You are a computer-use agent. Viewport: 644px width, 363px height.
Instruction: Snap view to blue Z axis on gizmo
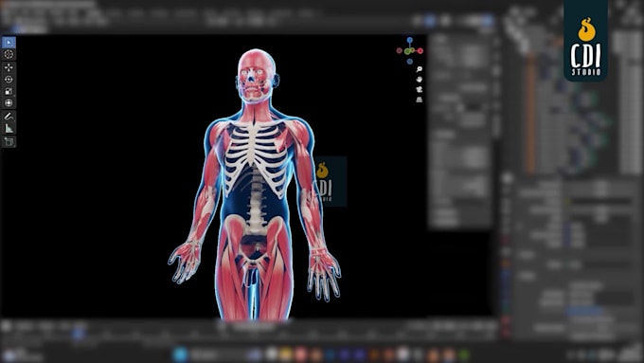click(410, 40)
